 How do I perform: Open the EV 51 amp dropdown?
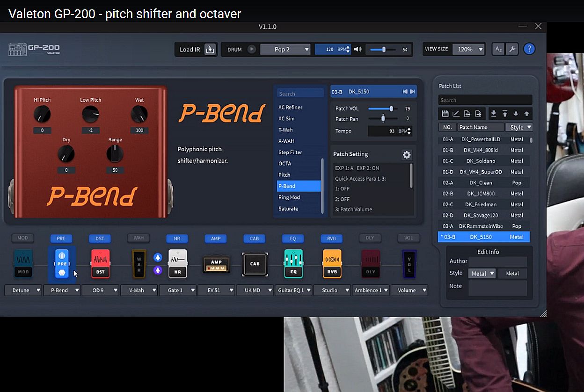pos(217,290)
